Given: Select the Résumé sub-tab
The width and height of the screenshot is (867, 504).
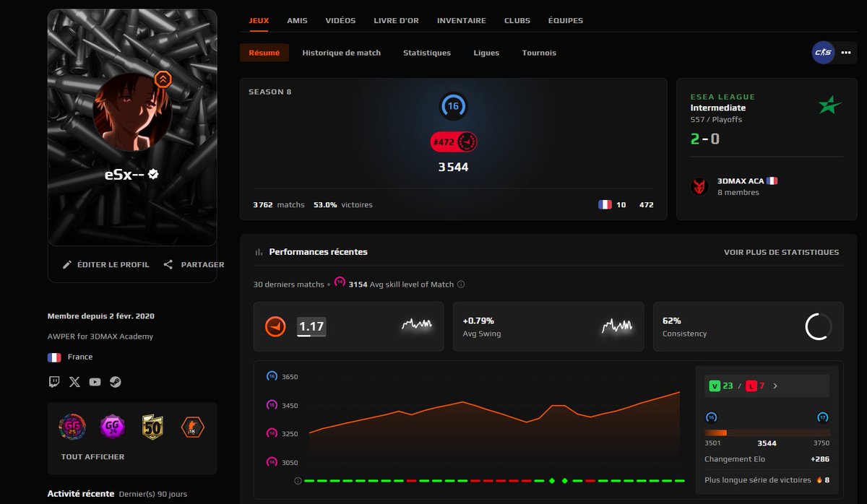Looking at the screenshot, I should pyautogui.click(x=264, y=53).
